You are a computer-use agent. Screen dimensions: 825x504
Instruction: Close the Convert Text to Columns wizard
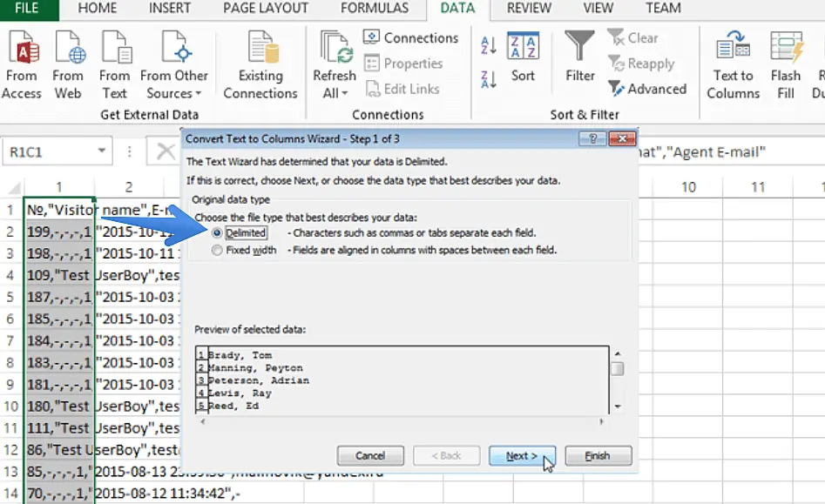coord(622,138)
